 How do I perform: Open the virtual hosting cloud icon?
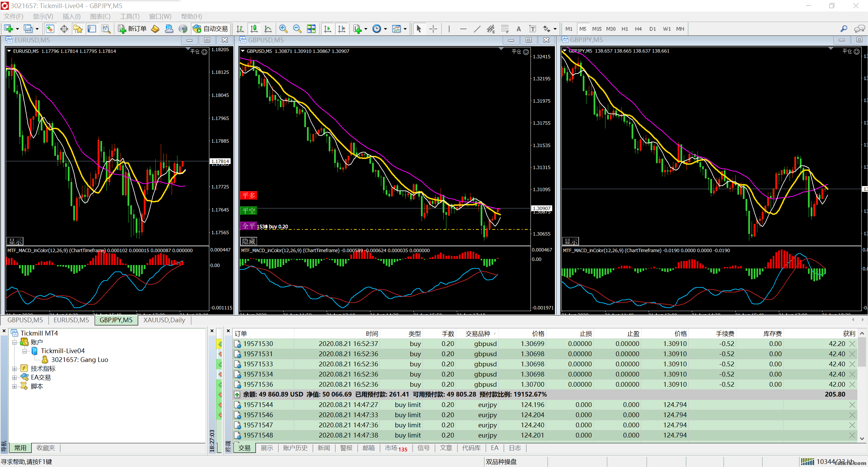pos(169,29)
